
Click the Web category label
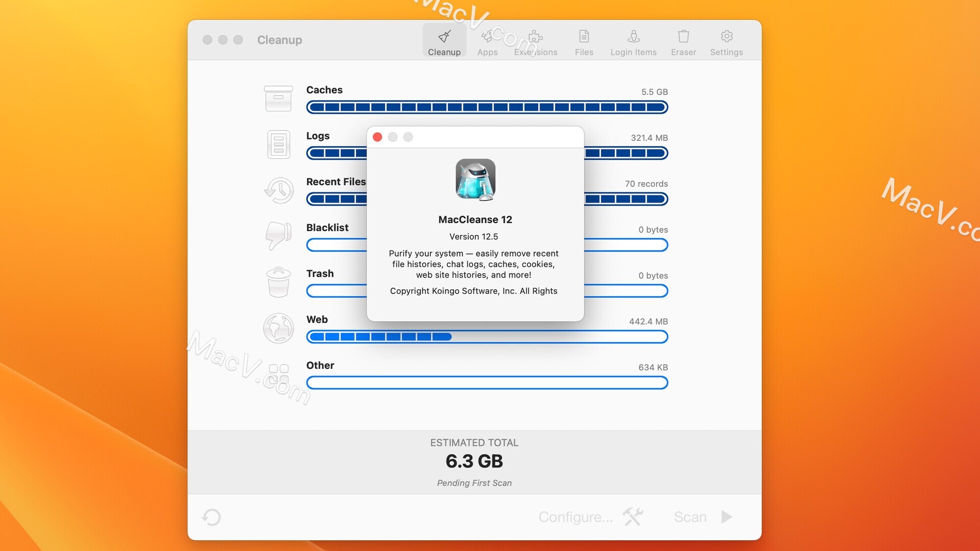(x=317, y=319)
